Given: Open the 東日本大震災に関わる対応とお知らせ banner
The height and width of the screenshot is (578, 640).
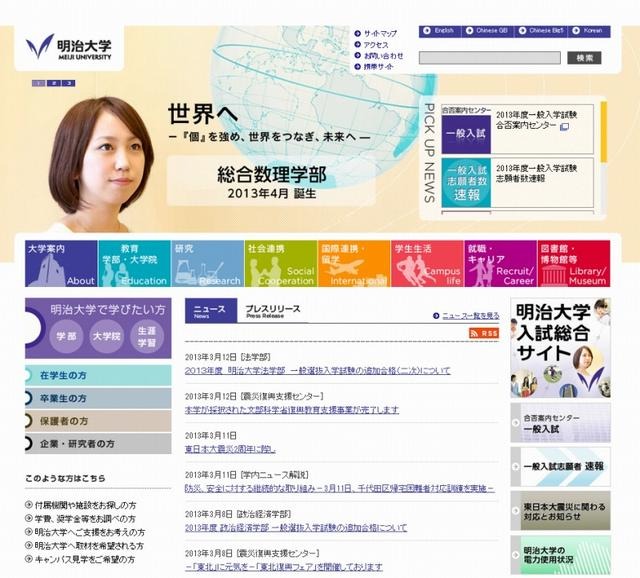Looking at the screenshot, I should pyautogui.click(x=560, y=511).
